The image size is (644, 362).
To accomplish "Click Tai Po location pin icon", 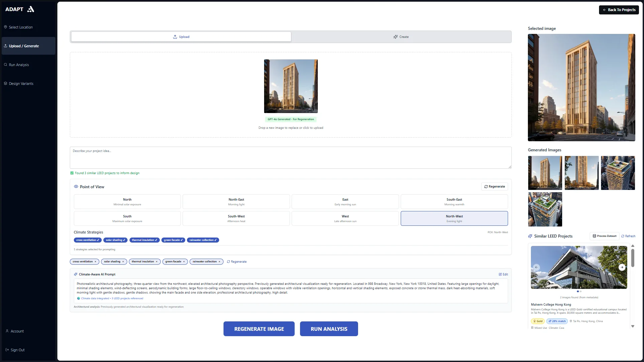I will tap(571, 321).
